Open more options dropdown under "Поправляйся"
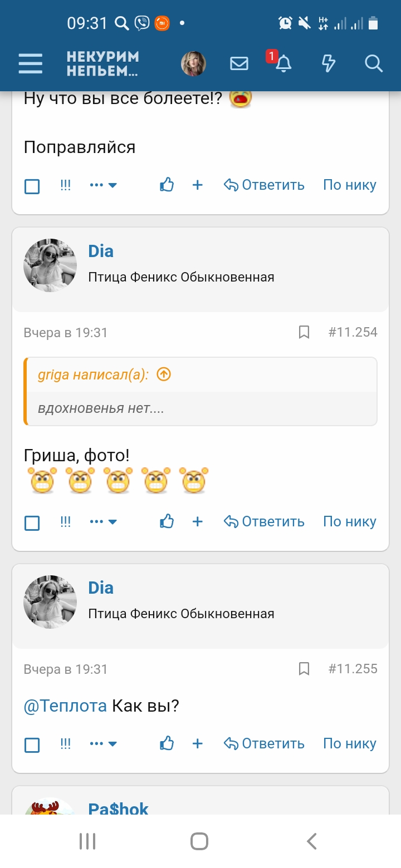The height and width of the screenshot is (868, 401). coord(103,185)
